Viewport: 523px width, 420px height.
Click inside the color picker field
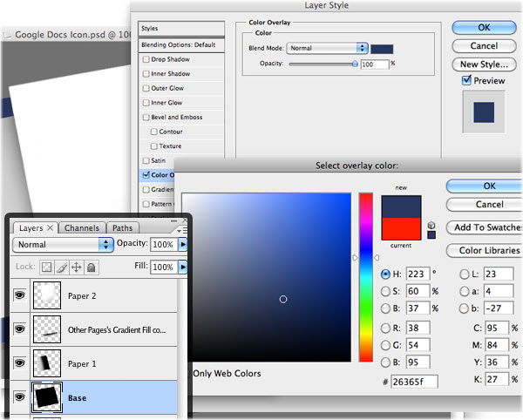point(266,277)
